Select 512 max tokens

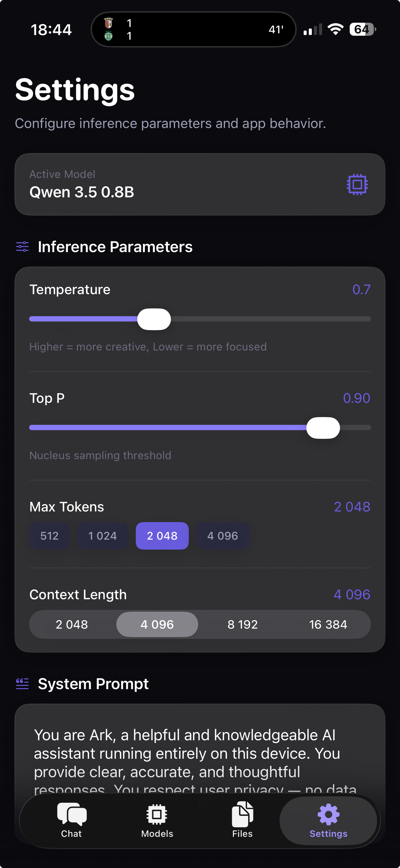pos(50,536)
